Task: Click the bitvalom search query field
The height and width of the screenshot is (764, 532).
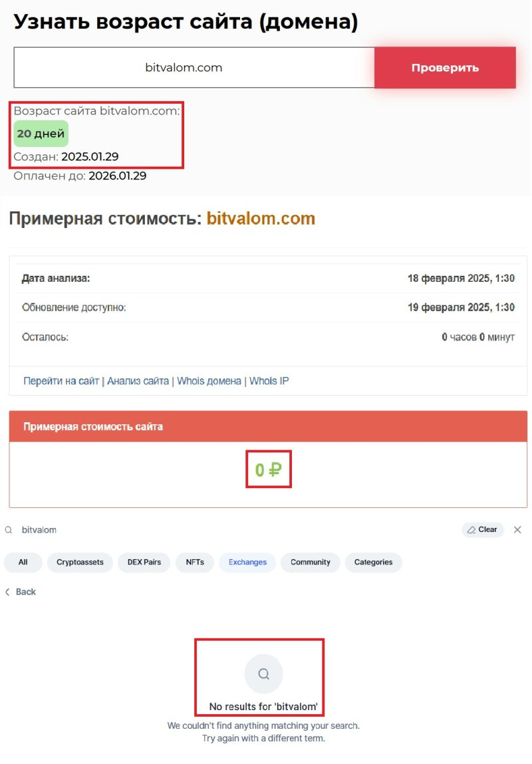Action: (x=199, y=530)
